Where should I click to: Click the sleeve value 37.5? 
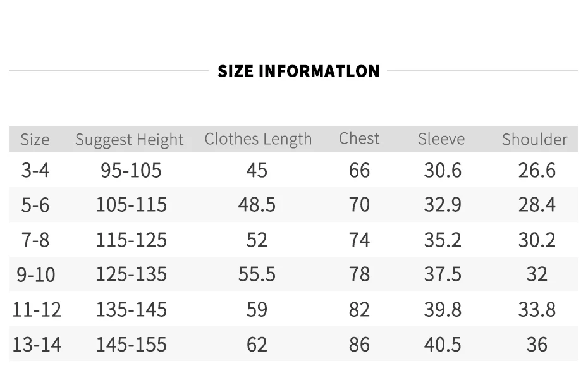tap(443, 274)
